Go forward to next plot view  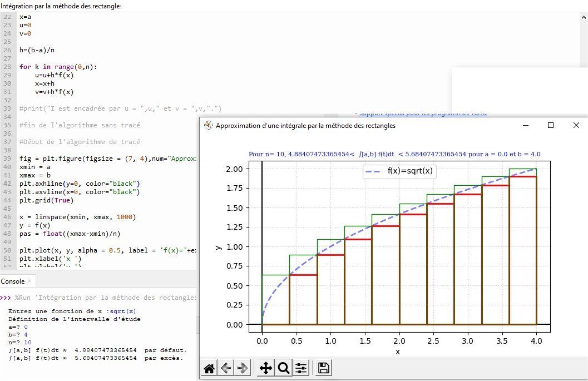[x=243, y=368]
